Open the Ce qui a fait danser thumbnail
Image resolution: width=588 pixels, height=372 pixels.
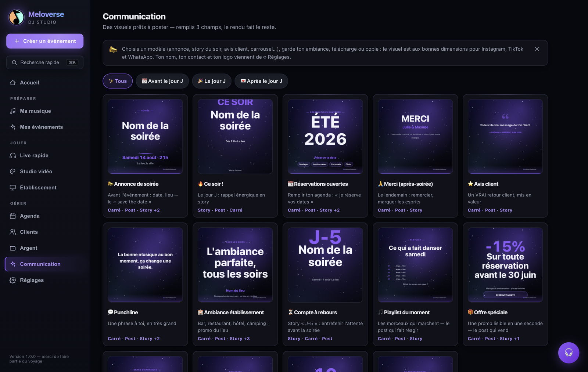415,265
